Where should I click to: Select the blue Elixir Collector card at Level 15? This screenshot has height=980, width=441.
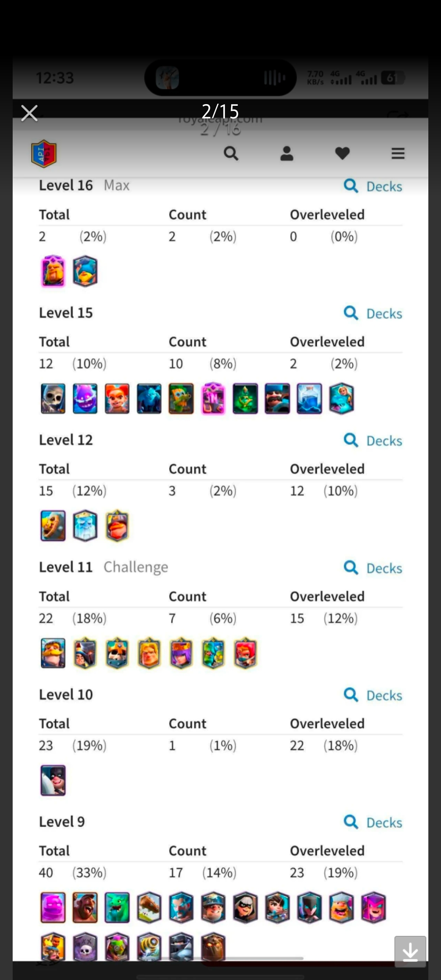[310, 399]
